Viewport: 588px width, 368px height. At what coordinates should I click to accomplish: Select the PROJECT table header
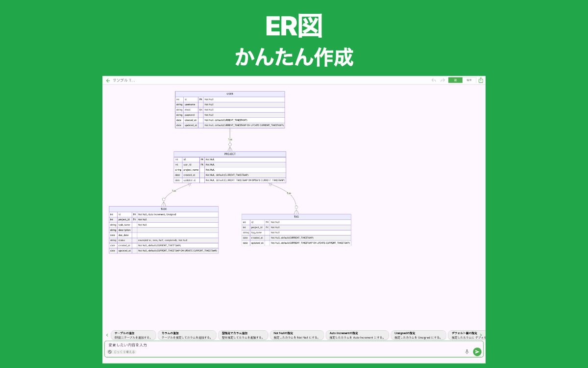[230, 154]
